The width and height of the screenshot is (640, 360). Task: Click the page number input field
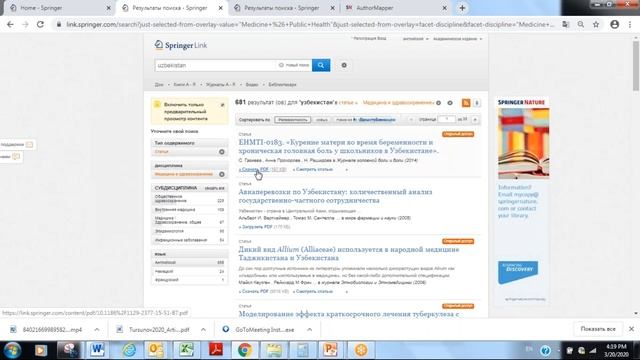point(447,119)
